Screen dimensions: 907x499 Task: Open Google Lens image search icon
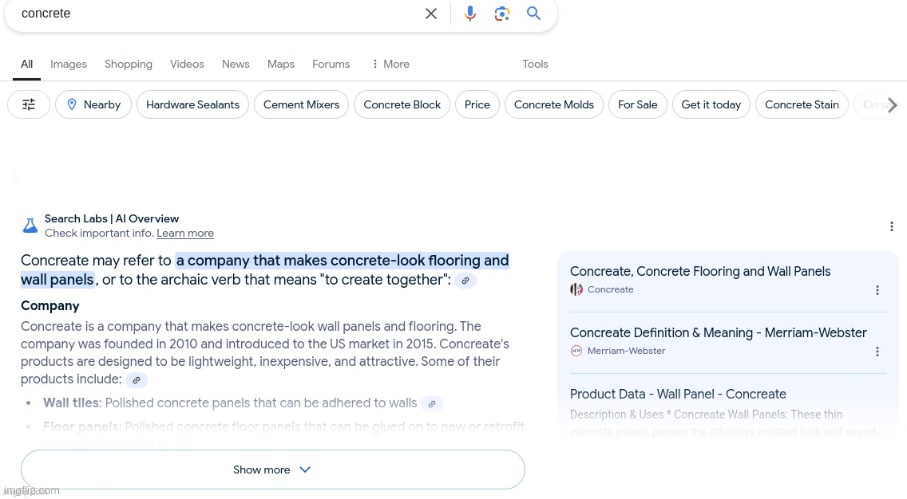[x=502, y=13]
